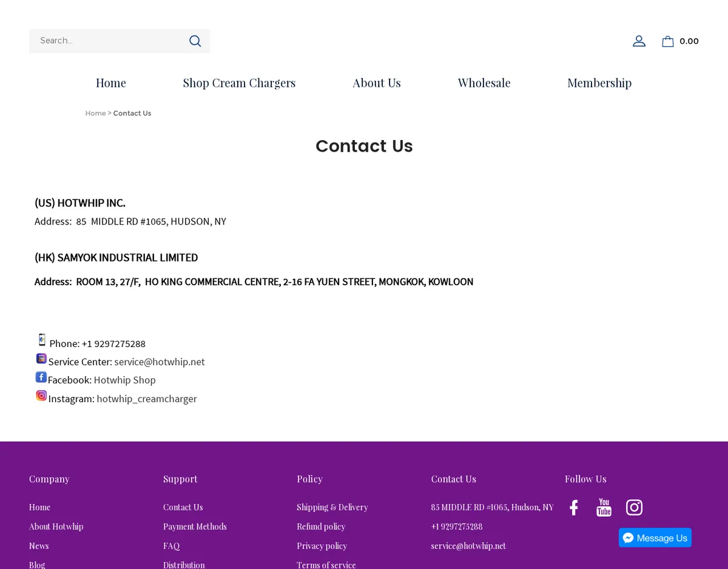The image size is (728, 569).
Task: Click the HUDSON, NY address line
Action: point(130,221)
